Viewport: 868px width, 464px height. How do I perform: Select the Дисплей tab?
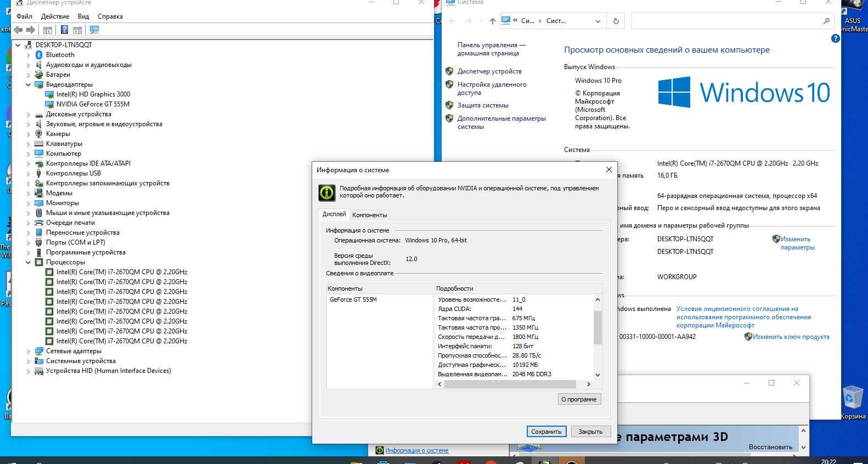[x=334, y=214]
